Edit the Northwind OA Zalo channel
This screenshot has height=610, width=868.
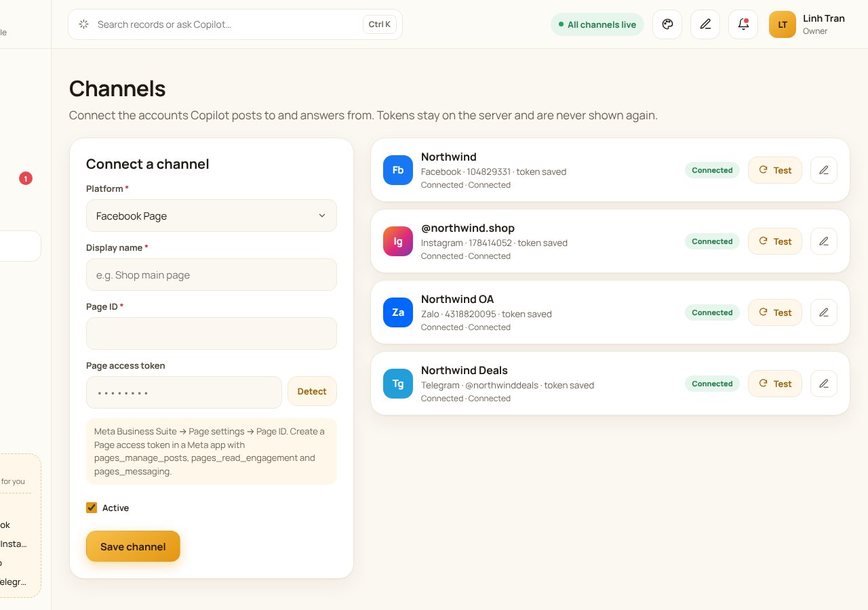(824, 312)
